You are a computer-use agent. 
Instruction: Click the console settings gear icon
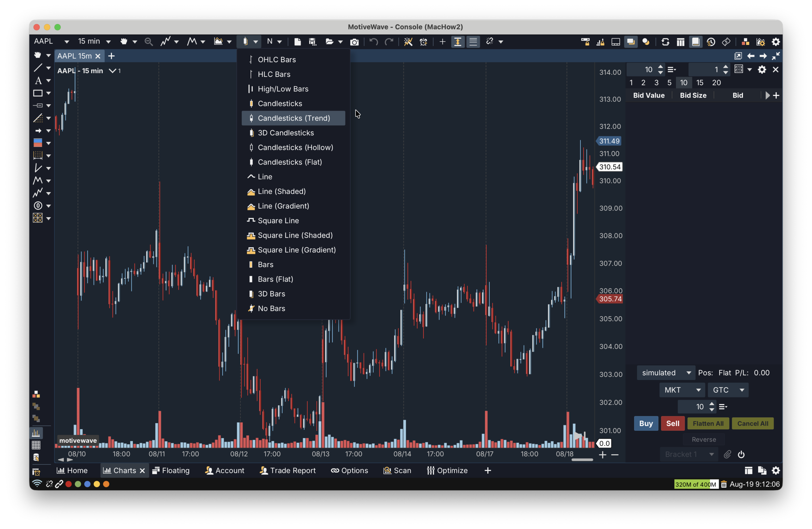776,42
